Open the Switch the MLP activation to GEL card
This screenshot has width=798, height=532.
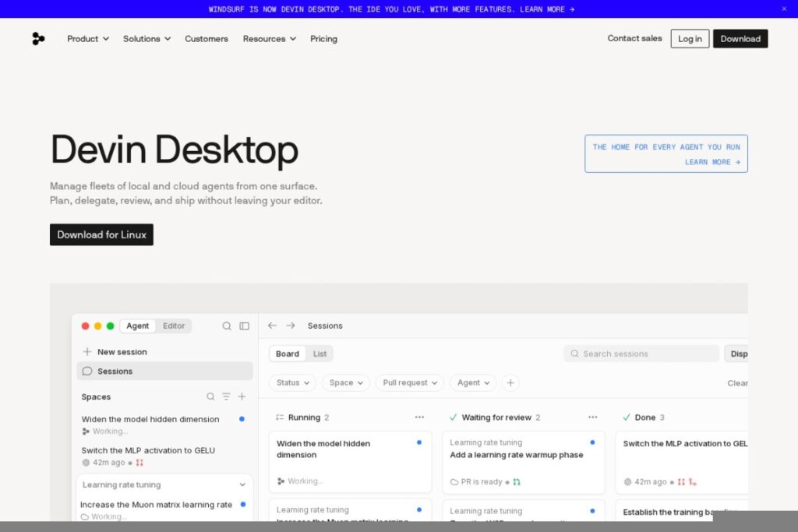682,463
